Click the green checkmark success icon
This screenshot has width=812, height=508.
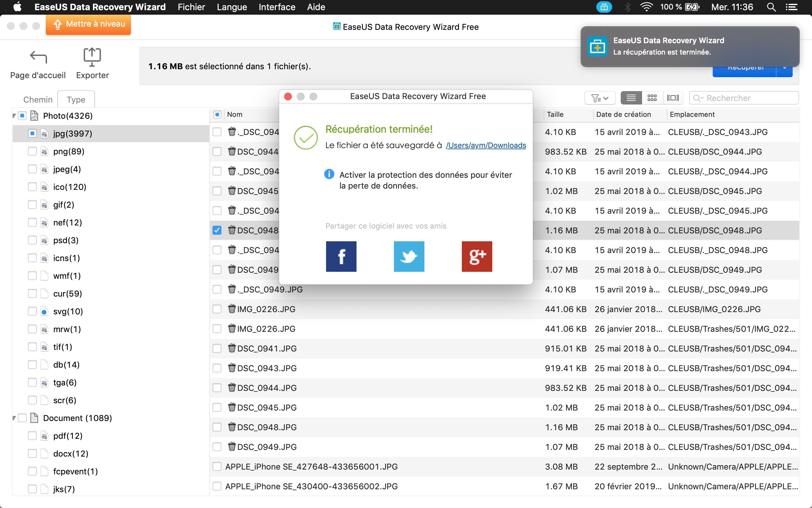(306, 137)
